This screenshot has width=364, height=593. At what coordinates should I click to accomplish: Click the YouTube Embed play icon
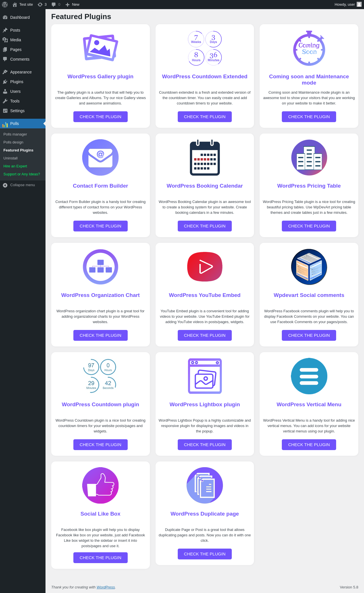(205, 267)
